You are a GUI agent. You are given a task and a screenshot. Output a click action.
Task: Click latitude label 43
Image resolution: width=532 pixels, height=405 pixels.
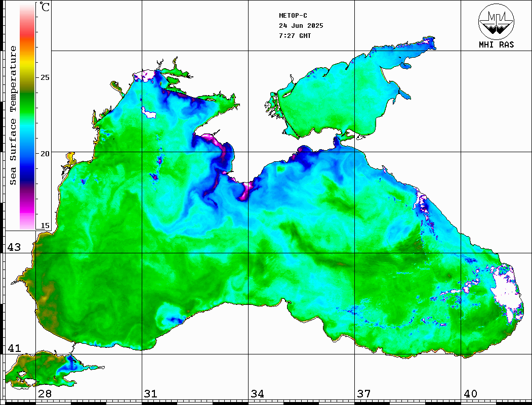(x=14, y=247)
